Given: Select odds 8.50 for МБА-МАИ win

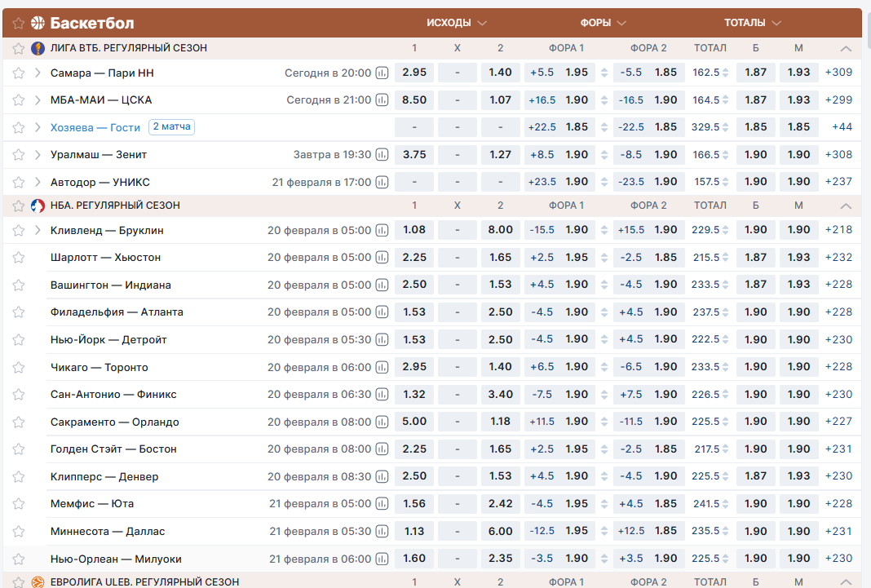Looking at the screenshot, I should pos(414,100).
